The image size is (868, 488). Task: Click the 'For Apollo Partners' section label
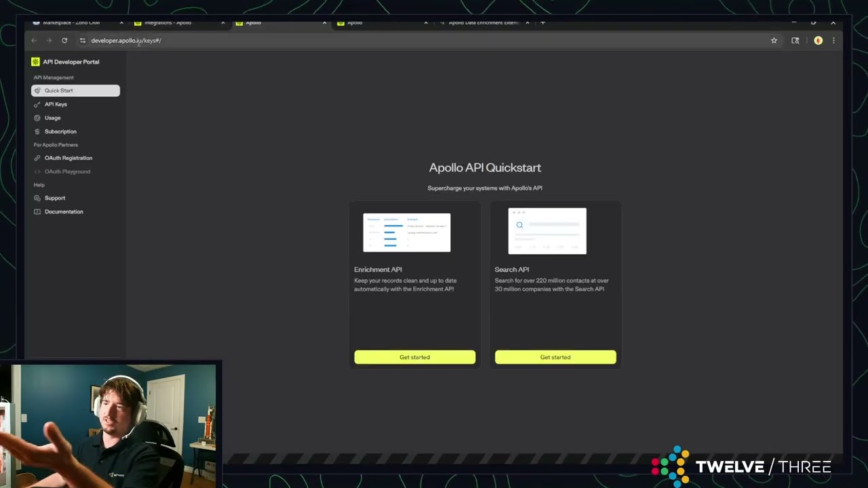pos(56,145)
